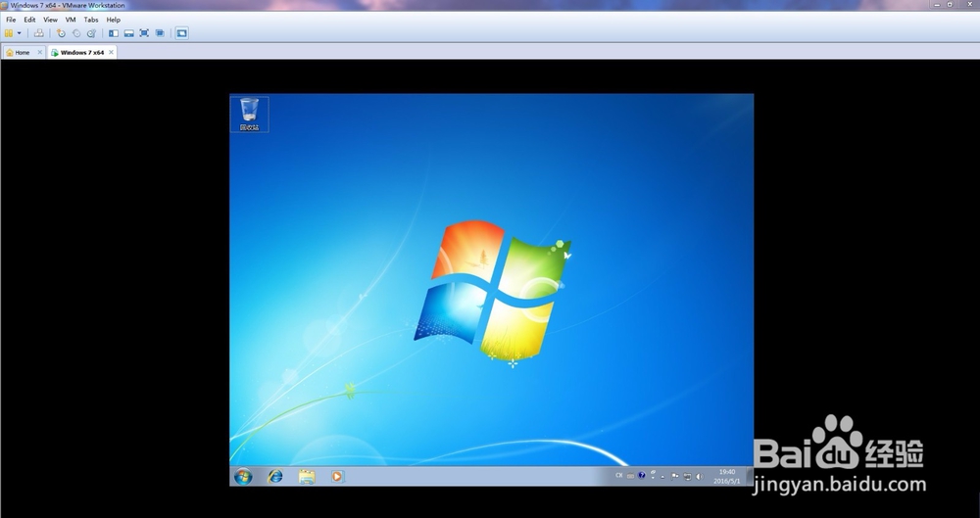
Task: Open Windows Explorer folder on taskbar
Action: 307,477
